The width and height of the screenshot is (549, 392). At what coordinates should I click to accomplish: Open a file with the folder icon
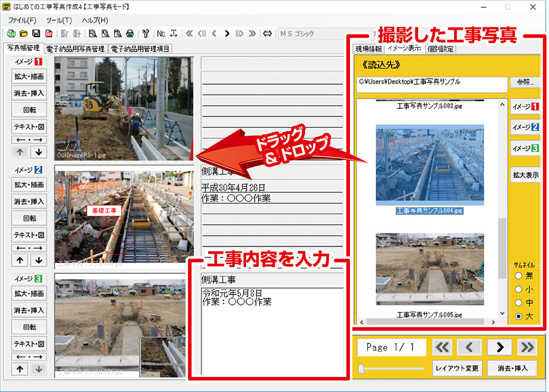24,33
